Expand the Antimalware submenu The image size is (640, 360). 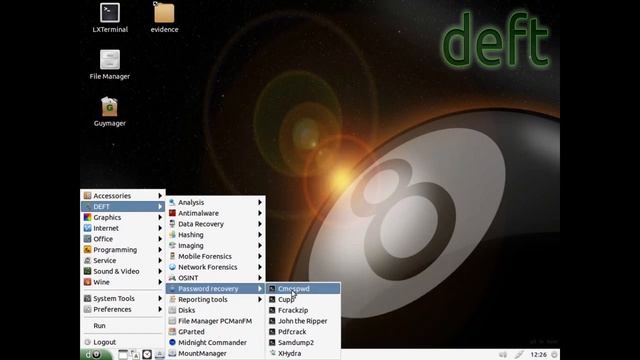point(216,213)
